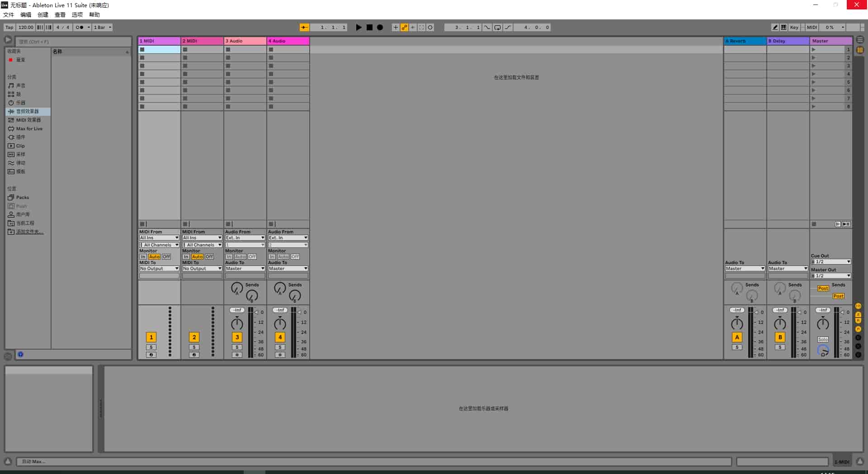Viewport: 868px width, 474px height.
Task: Click the 添加文件夹 link in browser
Action: pyautogui.click(x=30, y=232)
